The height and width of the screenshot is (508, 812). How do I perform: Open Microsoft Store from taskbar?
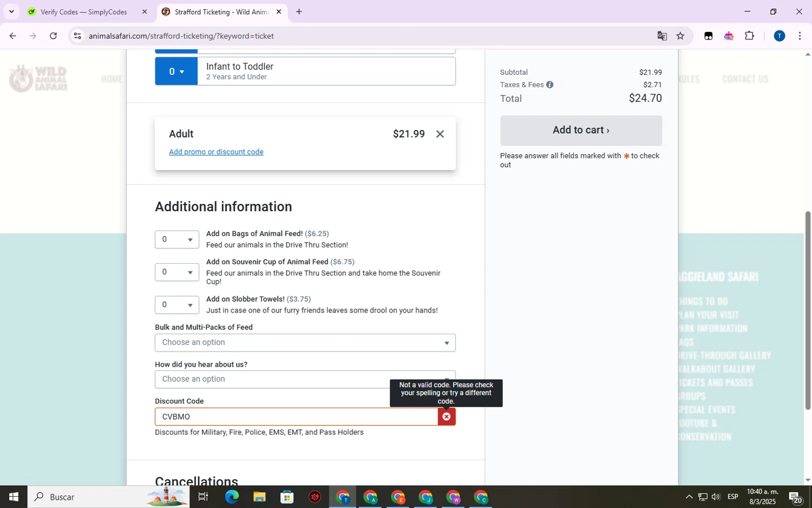coord(287,497)
